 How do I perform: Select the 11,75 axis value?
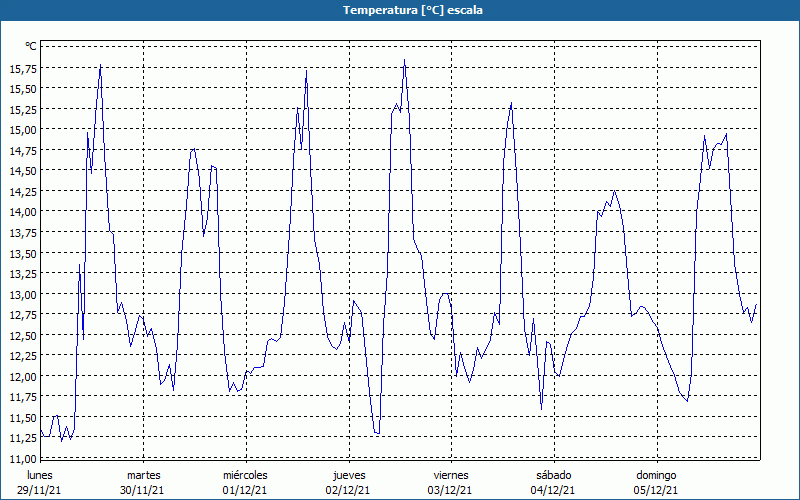[x=23, y=397]
